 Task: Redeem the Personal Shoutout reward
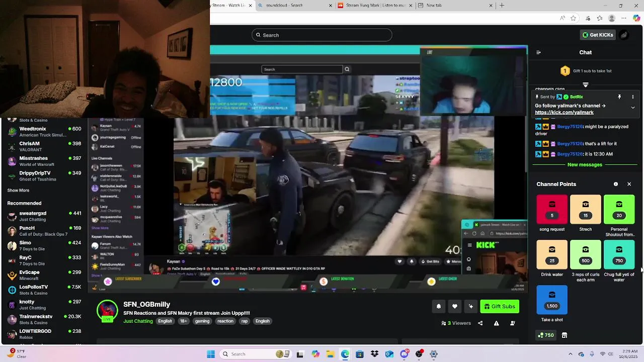click(619, 209)
